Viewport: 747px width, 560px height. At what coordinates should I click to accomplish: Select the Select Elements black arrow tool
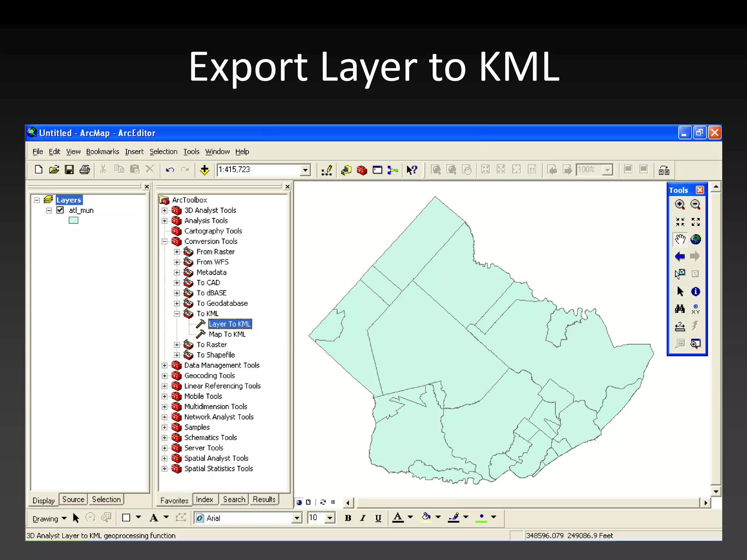tap(680, 291)
